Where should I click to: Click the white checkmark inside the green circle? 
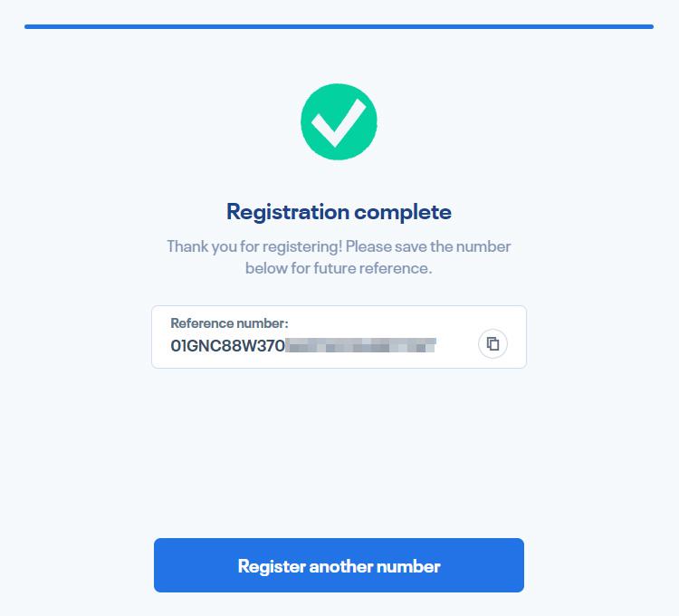point(339,122)
